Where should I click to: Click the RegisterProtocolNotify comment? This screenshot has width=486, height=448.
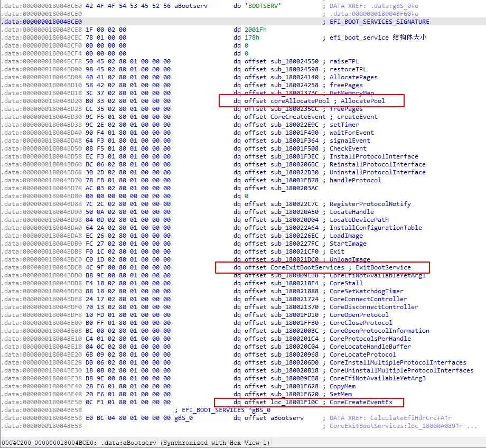(370, 204)
